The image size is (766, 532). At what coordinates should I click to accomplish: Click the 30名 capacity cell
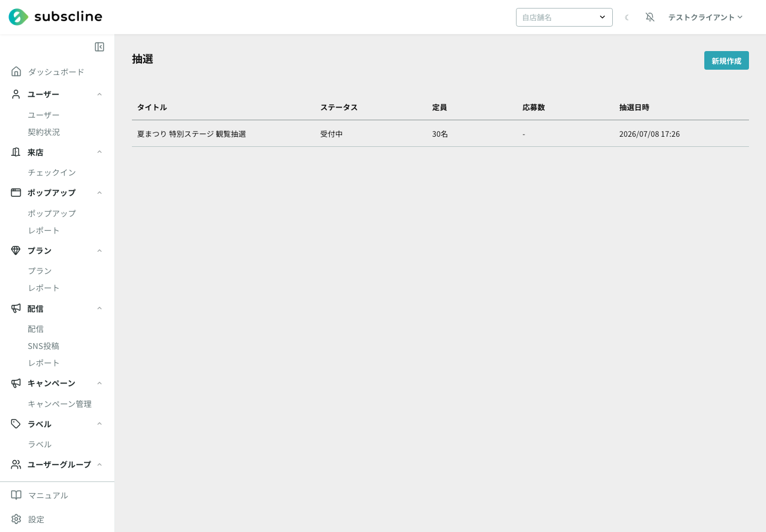point(440,134)
